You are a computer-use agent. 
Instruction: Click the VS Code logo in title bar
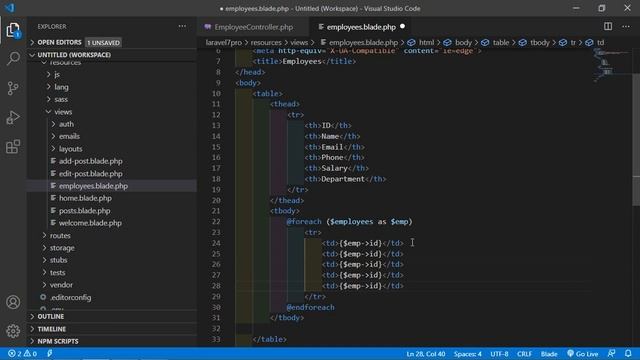coord(9,8)
